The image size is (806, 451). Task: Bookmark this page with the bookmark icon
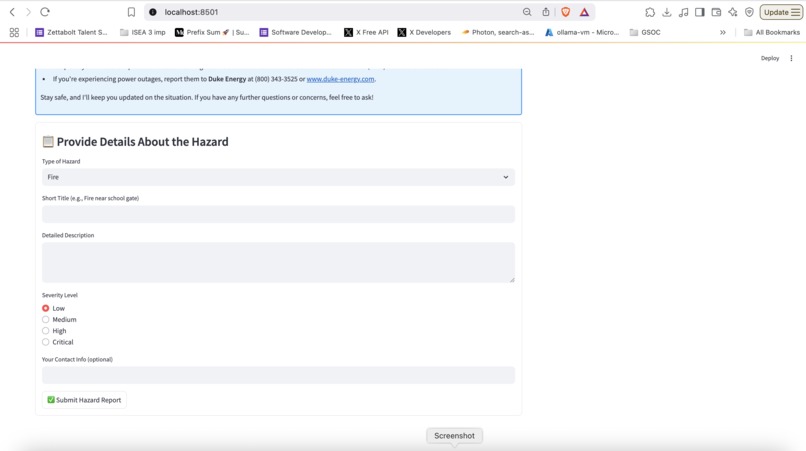(131, 12)
